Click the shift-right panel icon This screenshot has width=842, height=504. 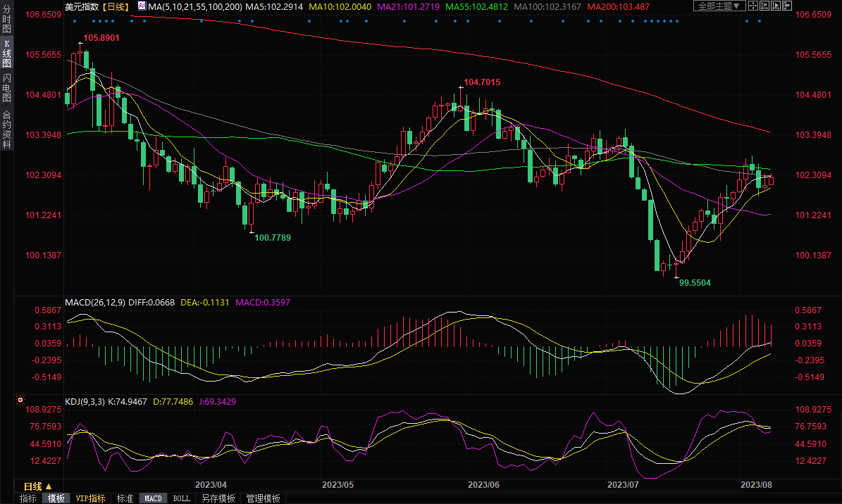point(787,6)
